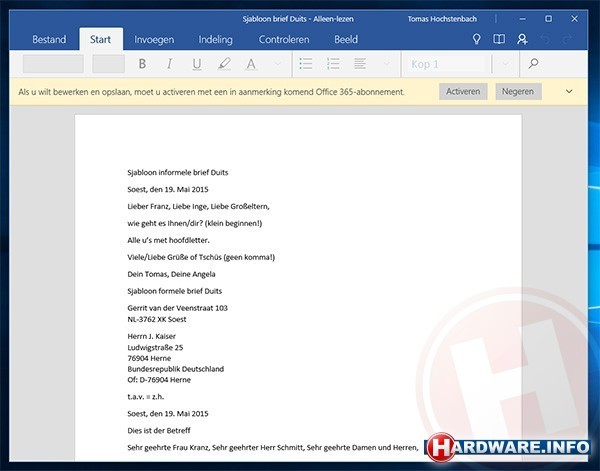Click the lightbulb help icon

click(x=474, y=40)
